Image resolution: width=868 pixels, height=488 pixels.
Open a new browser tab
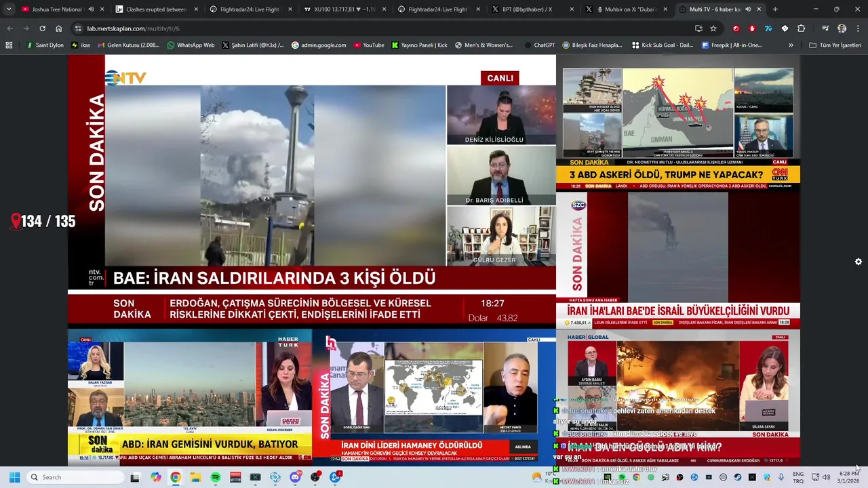click(x=775, y=9)
